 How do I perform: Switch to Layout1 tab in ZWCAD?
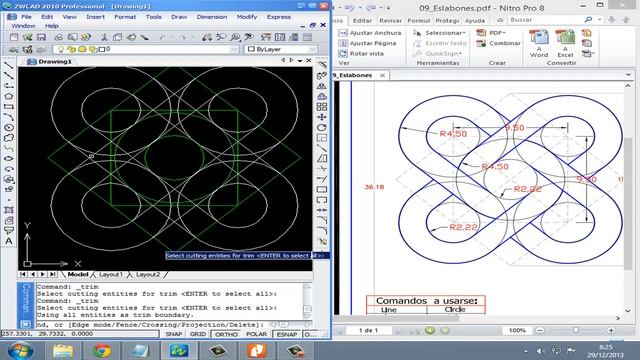coord(111,274)
